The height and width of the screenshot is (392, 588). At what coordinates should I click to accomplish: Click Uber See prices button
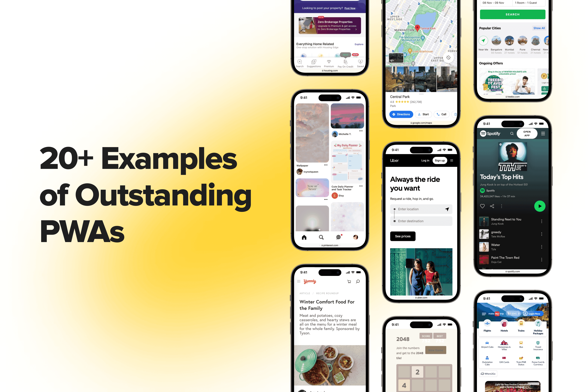(x=402, y=236)
